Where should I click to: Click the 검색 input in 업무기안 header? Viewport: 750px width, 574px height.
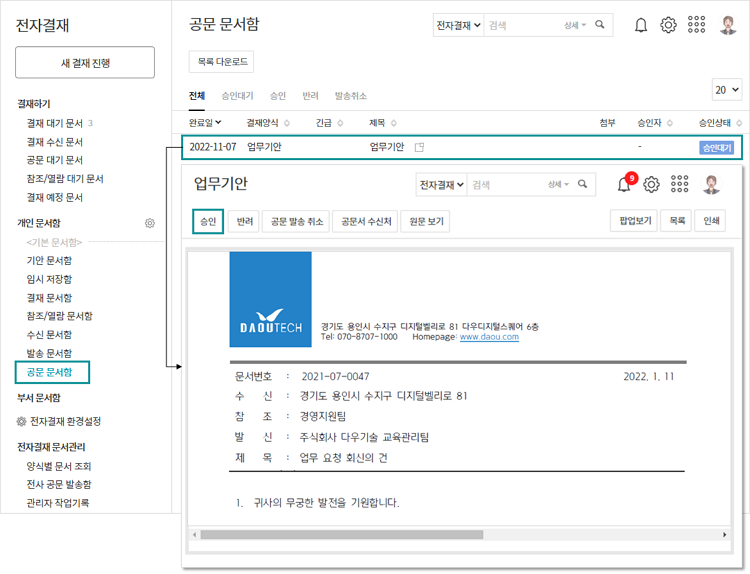click(x=505, y=184)
